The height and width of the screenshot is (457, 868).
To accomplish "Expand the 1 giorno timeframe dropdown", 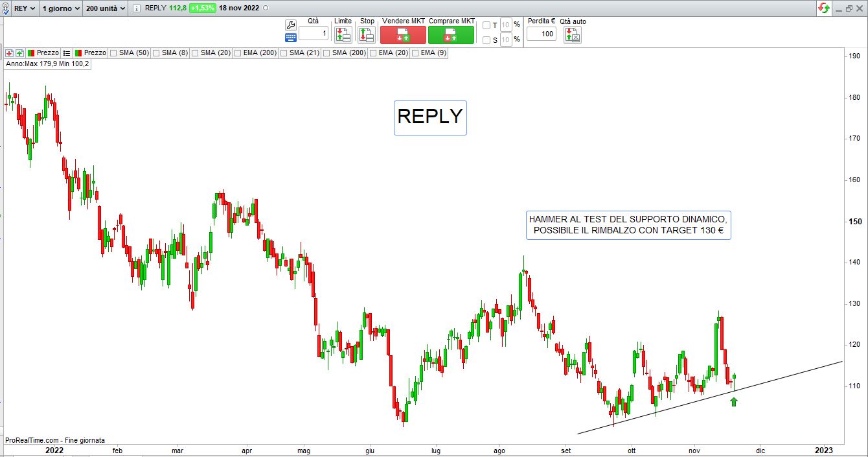I will pos(61,8).
